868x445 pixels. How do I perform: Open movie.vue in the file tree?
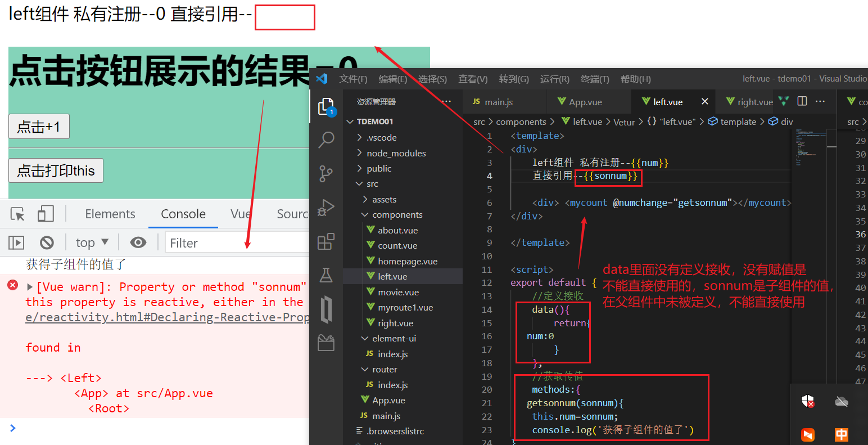[x=398, y=292]
